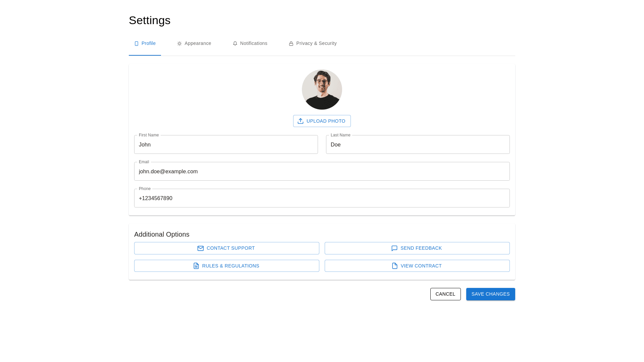Focus the First Name input field

pyautogui.click(x=226, y=145)
